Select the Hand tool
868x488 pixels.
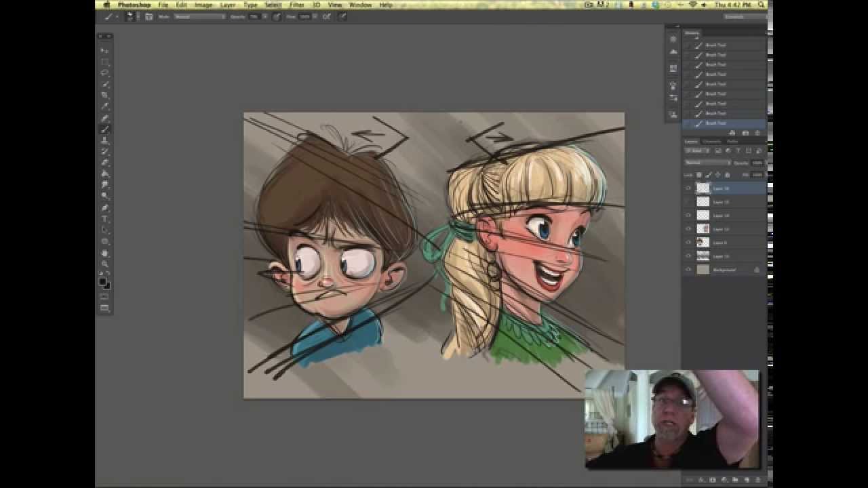[105, 253]
